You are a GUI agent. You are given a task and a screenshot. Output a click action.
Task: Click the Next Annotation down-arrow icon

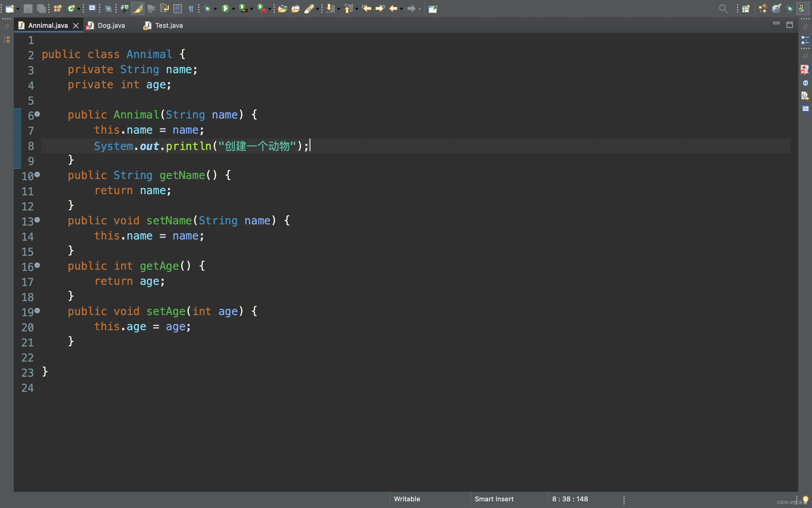click(330, 9)
